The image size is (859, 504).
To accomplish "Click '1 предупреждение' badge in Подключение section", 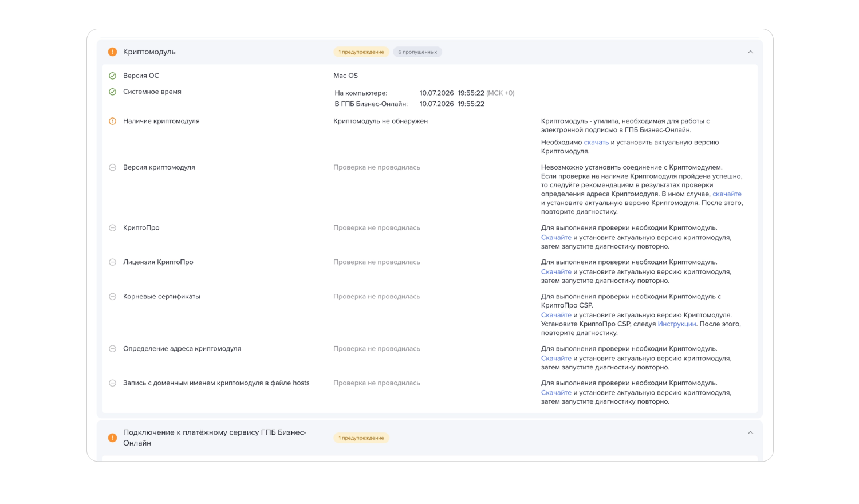I will (361, 438).
